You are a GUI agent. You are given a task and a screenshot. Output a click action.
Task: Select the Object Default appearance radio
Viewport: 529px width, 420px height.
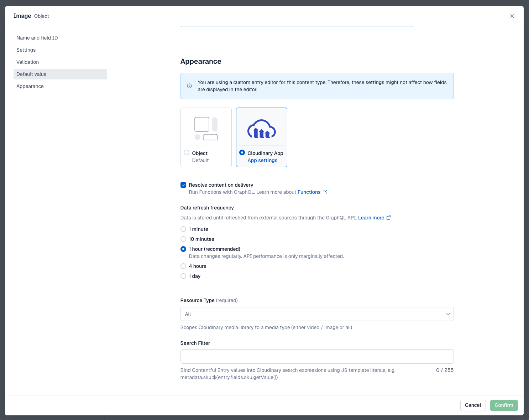(x=187, y=153)
